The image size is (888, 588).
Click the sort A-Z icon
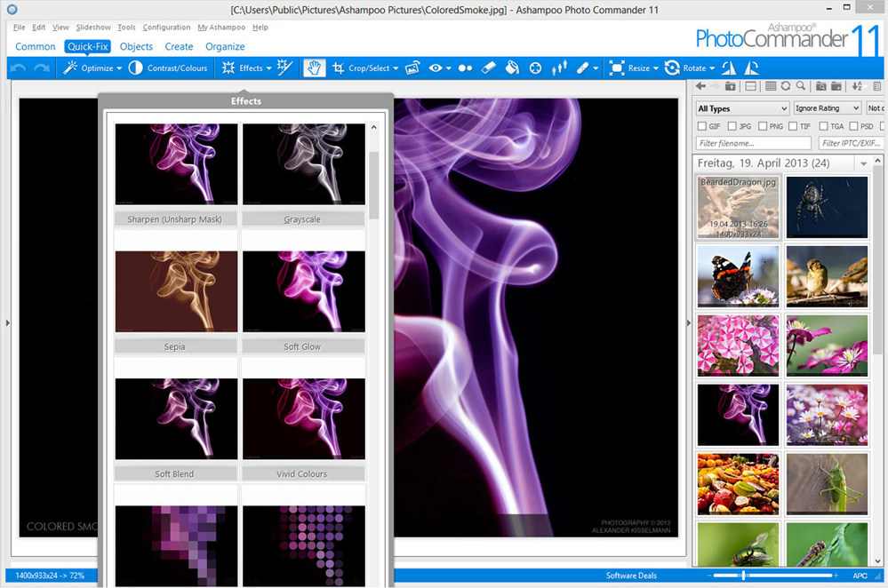857,86
